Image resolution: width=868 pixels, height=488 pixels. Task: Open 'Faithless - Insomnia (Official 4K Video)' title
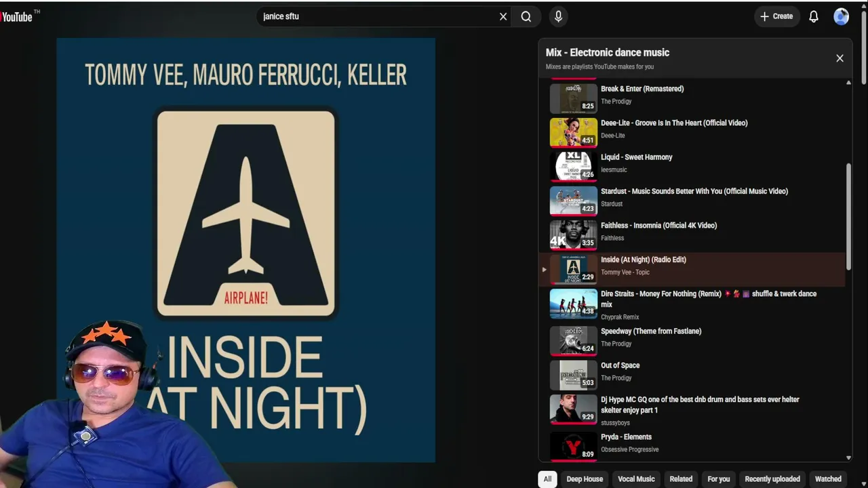(658, 226)
